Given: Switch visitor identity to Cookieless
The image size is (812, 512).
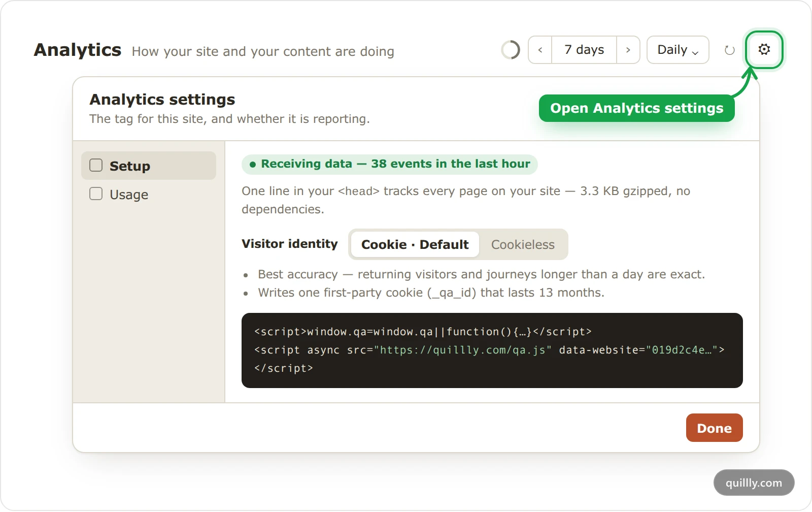Looking at the screenshot, I should (x=523, y=244).
